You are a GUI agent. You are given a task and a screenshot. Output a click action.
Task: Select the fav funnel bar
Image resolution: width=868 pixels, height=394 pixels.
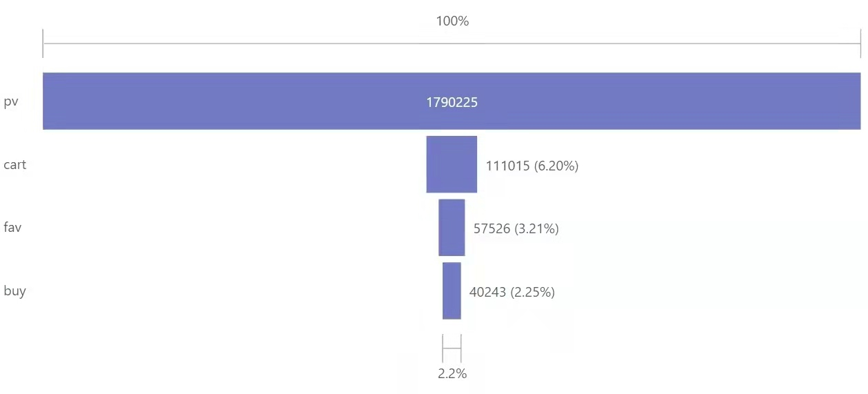(452, 228)
